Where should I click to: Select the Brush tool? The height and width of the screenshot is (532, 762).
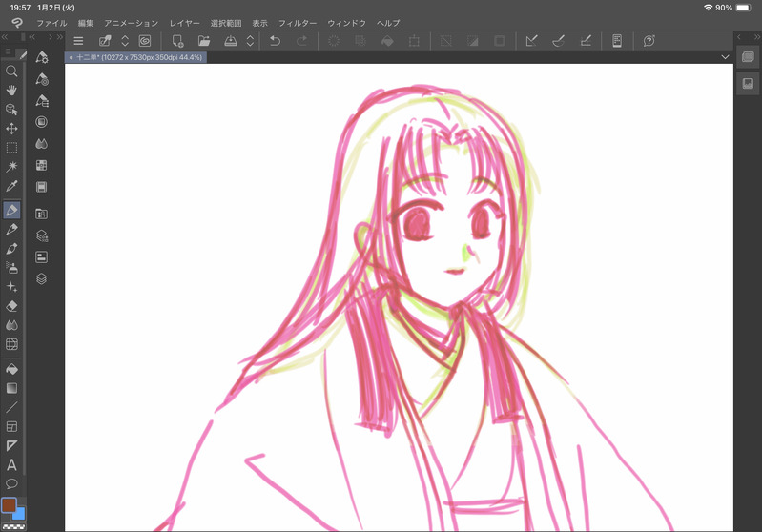tap(11, 248)
